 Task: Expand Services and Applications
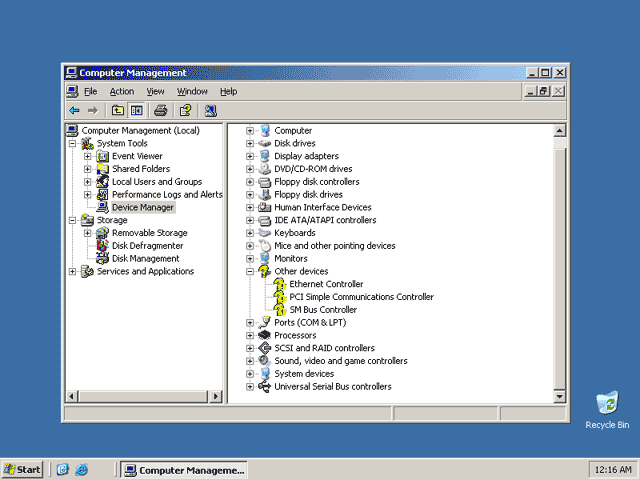coord(72,271)
